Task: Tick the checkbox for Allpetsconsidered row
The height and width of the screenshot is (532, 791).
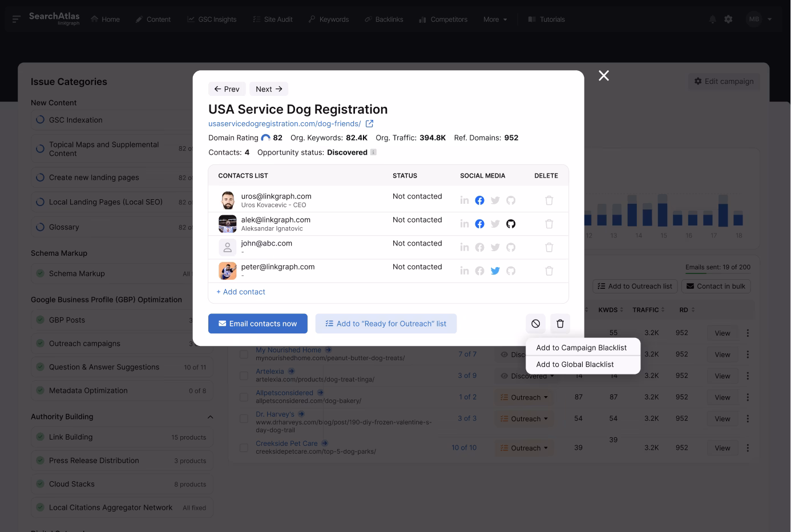Action: (244, 397)
